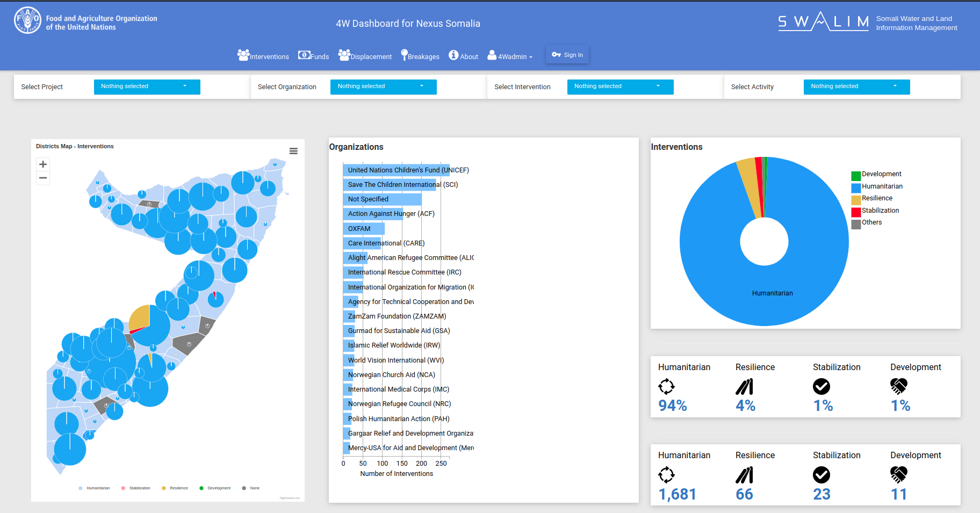The height and width of the screenshot is (513, 980).
Task: Click the FAO logo icon
Action: tap(27, 20)
